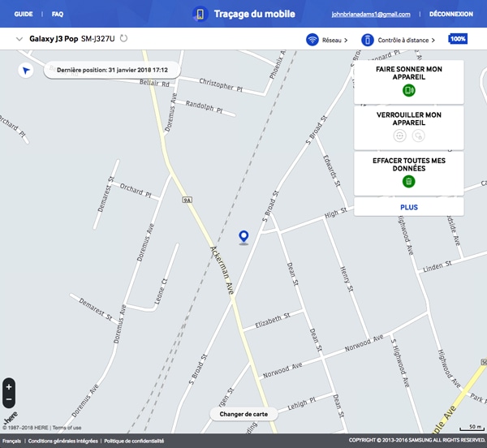Viewport: 487px width, 448px height.
Task: Click the phone logo next to Traçage du mobile
Action: click(200, 15)
